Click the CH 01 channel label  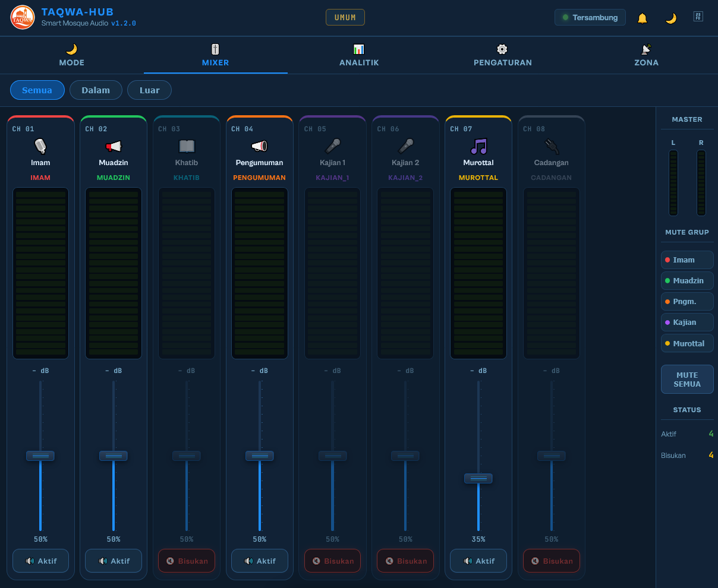23,129
